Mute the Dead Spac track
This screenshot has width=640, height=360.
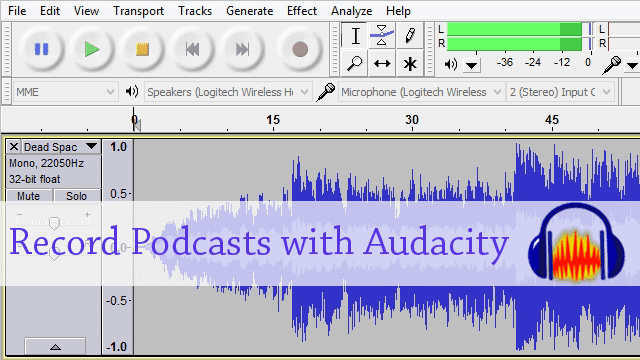tap(29, 196)
